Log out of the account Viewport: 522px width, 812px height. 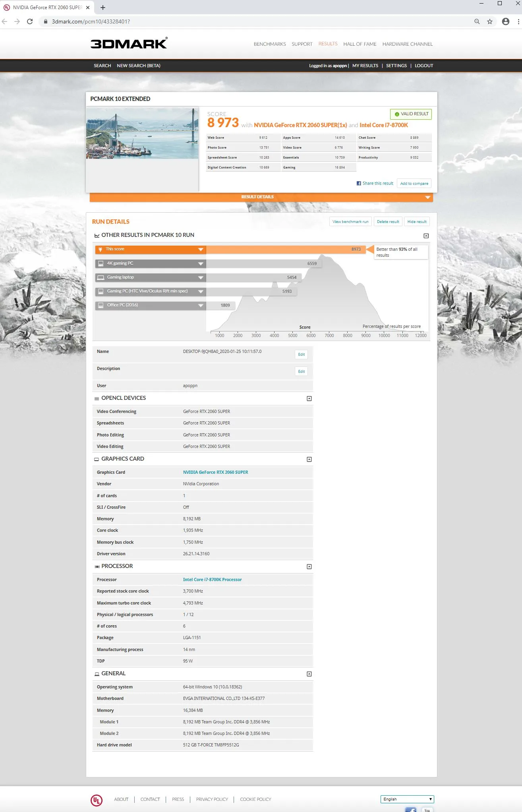point(424,66)
